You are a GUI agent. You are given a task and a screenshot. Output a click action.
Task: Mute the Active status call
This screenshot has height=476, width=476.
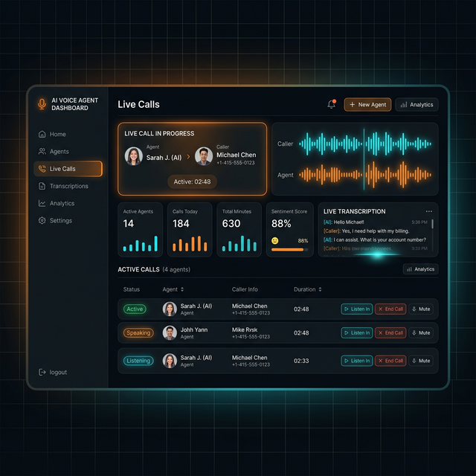421,309
